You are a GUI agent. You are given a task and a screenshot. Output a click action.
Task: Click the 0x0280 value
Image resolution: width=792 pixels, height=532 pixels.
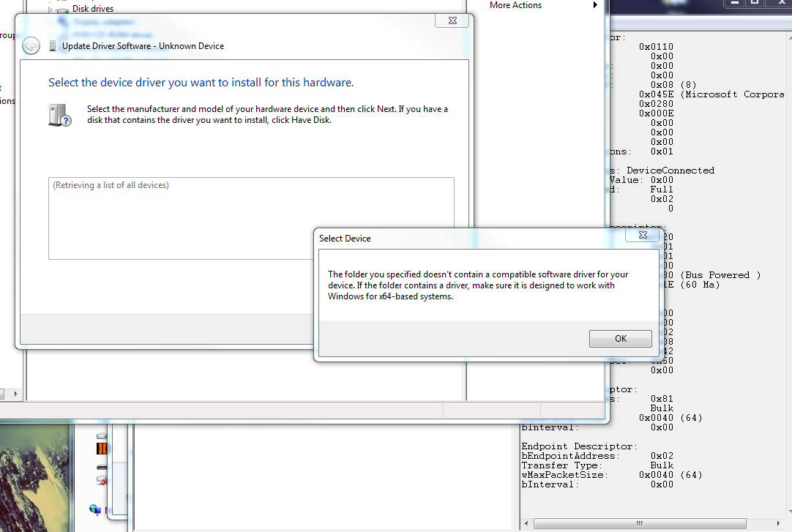656,104
